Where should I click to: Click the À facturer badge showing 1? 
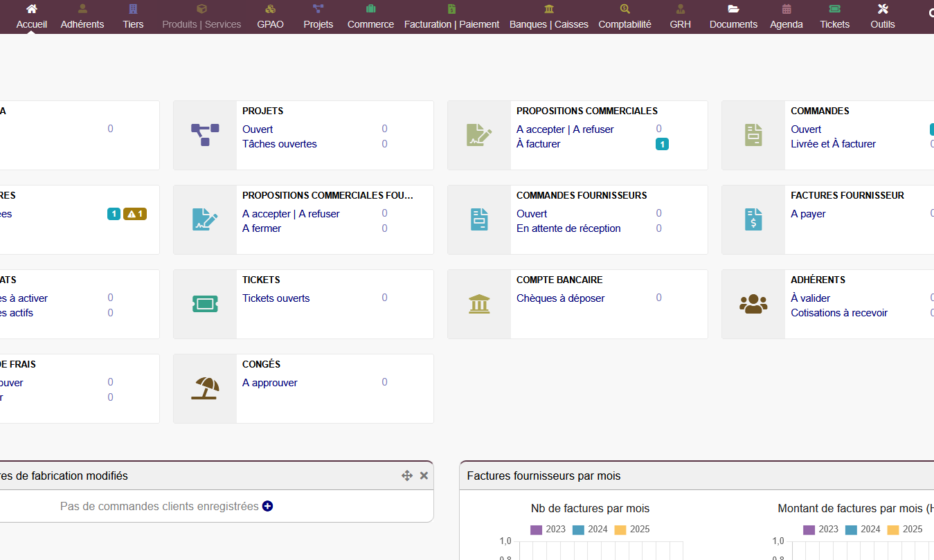coord(662,144)
